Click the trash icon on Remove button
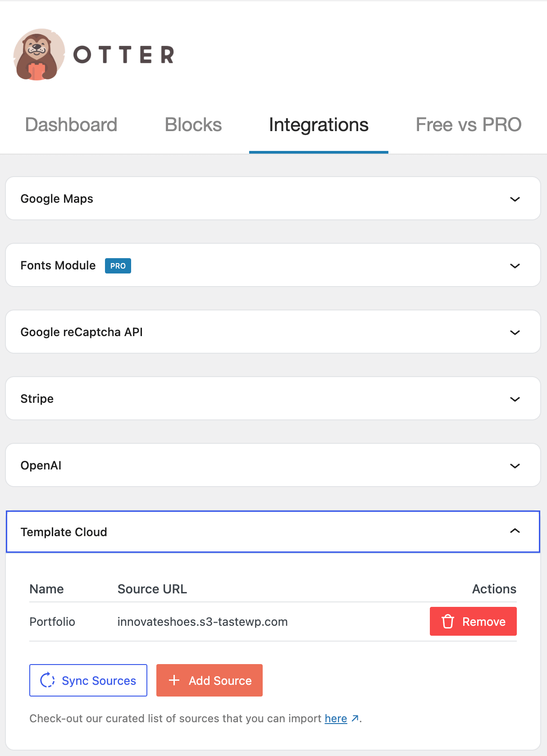Screen dimensions: 547x756 coord(448,621)
